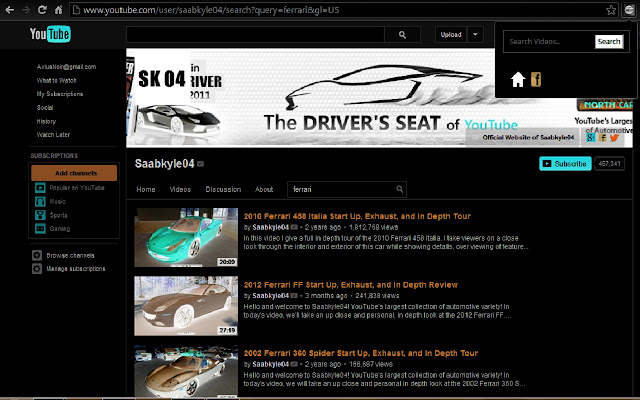Click the Google Plus icon on banner
The height and width of the screenshot is (400, 640).
[x=591, y=138]
